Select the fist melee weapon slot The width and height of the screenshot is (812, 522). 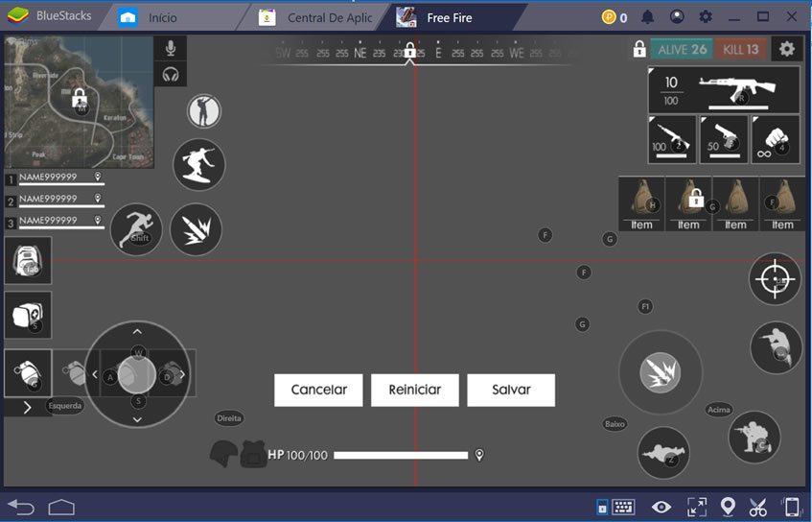click(775, 138)
